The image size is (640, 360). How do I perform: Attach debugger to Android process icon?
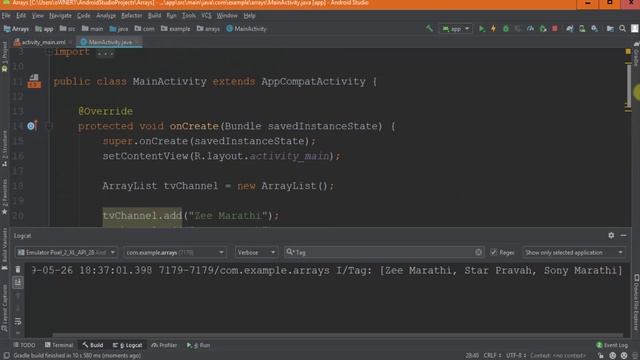[x=543, y=29]
